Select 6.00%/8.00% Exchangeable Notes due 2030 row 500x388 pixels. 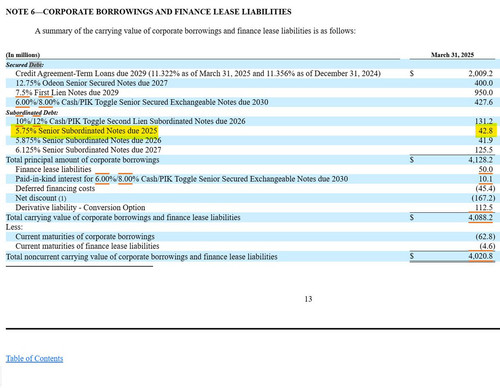click(142, 102)
